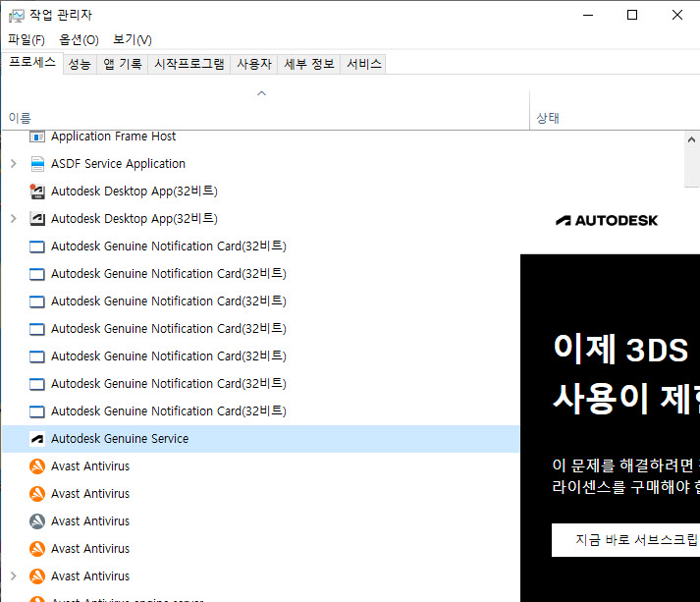700x602 pixels.
Task: Expand the Avast Antivirus process group
Action: pos(14,576)
